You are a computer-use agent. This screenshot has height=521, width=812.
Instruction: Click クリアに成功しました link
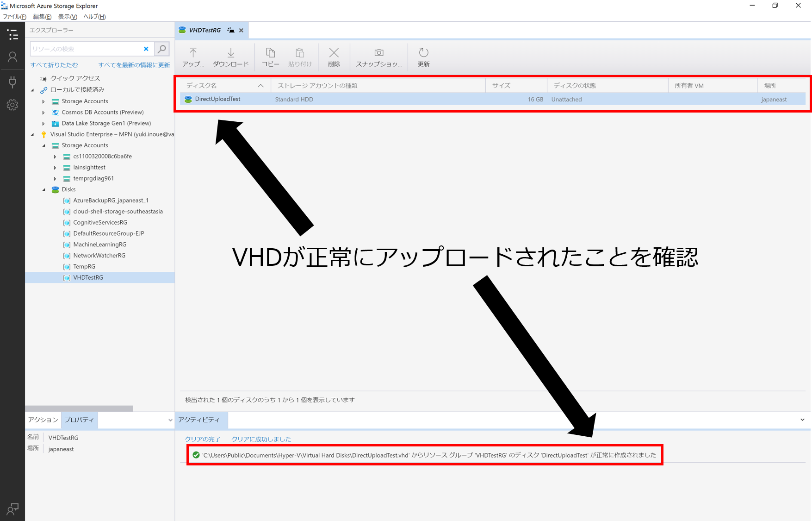click(261, 439)
